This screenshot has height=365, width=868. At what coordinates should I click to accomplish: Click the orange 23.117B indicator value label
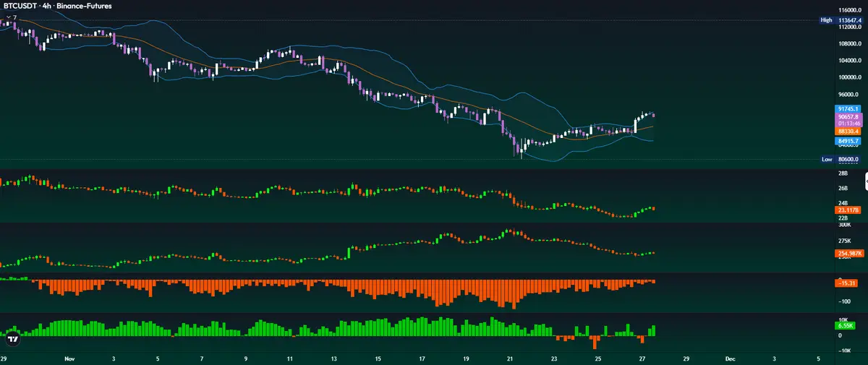pos(847,210)
